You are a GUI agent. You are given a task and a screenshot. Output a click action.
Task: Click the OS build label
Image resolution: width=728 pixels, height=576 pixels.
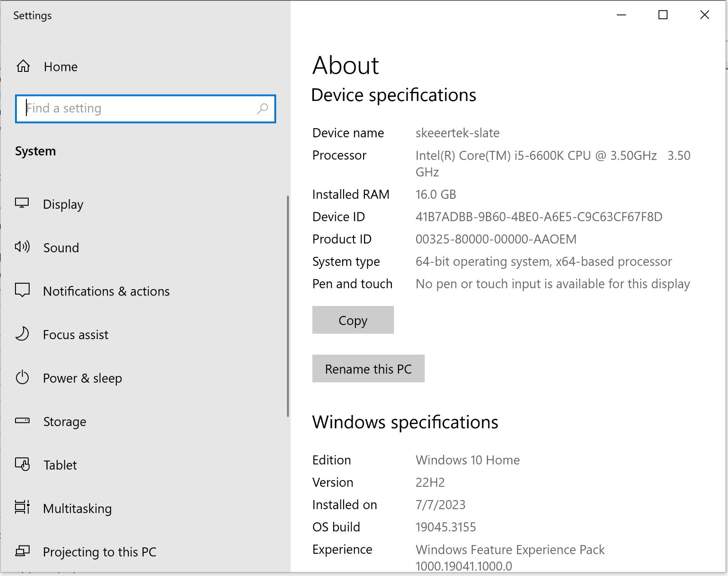pyautogui.click(x=336, y=527)
